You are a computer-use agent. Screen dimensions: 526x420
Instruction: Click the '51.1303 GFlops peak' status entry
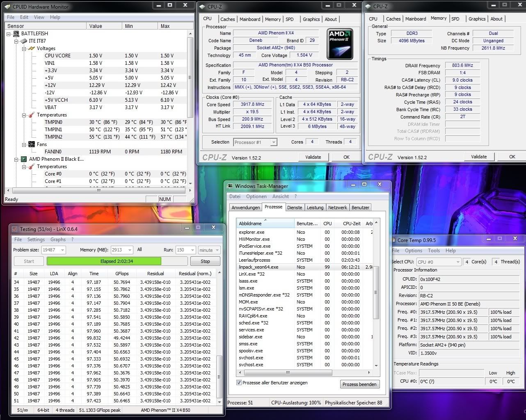click(x=100, y=410)
